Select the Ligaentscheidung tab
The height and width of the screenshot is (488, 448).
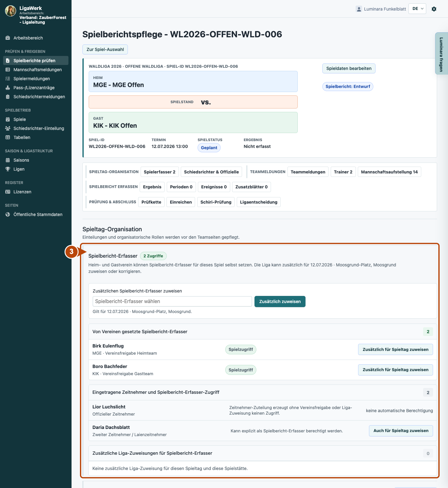[259, 202]
